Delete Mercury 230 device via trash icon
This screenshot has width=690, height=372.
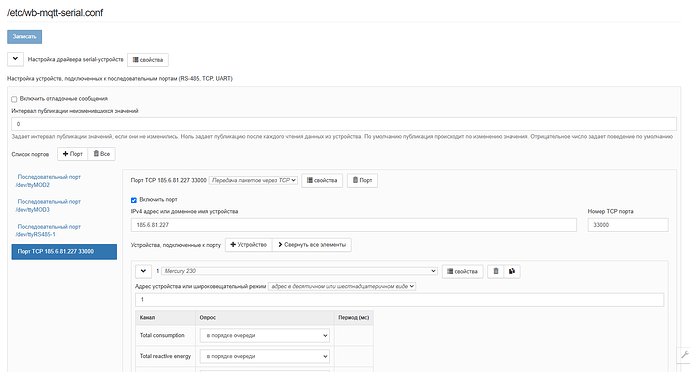495,272
